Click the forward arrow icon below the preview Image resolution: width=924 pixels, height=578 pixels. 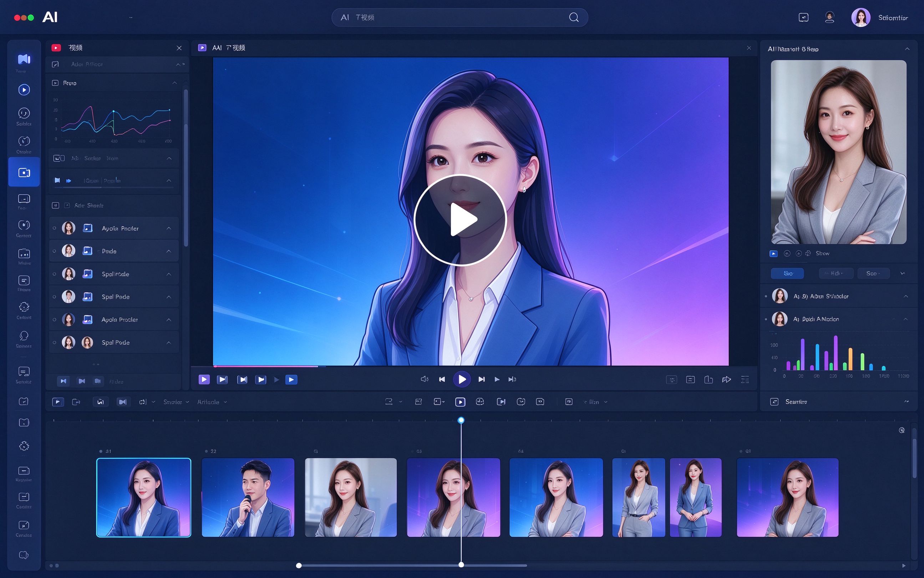(726, 379)
